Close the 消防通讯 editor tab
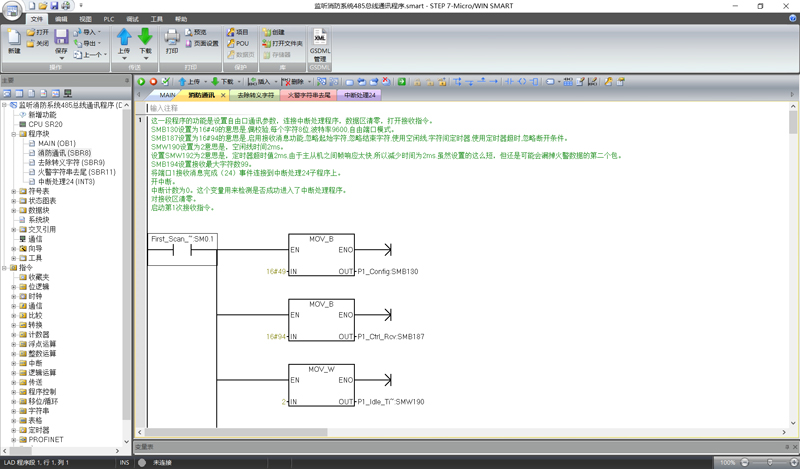 pos(223,95)
